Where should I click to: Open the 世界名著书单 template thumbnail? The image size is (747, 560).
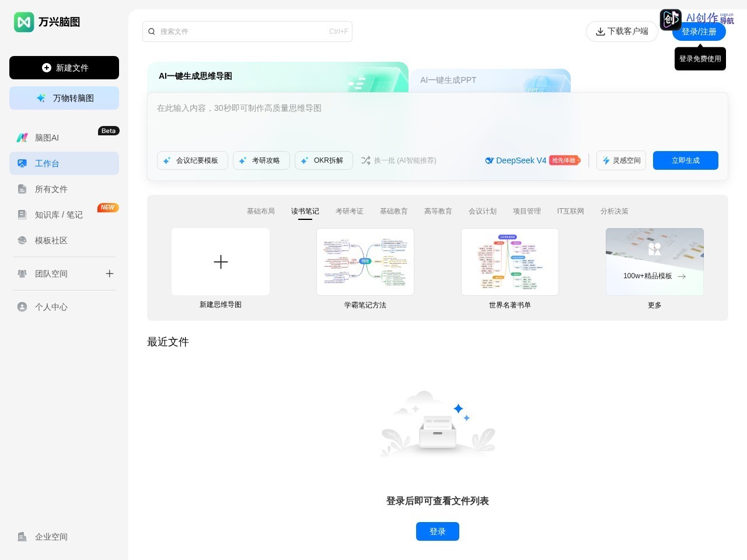tap(510, 262)
